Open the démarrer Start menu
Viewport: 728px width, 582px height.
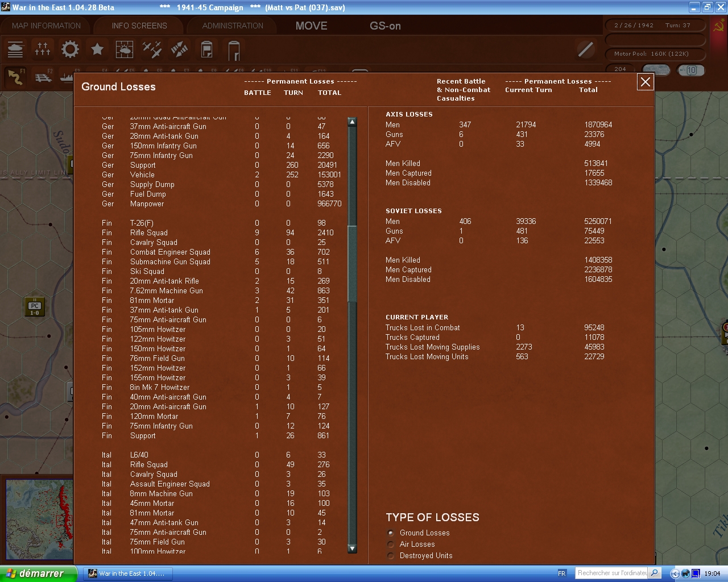click(38, 573)
